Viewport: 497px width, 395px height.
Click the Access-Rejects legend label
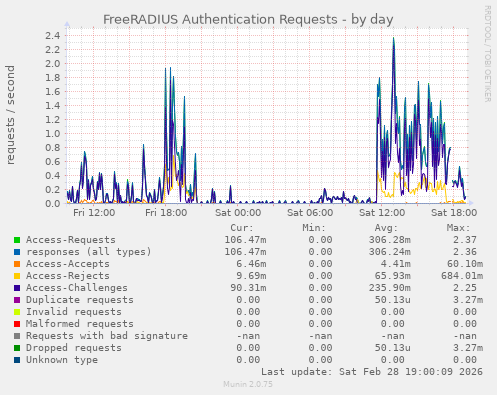(68, 276)
